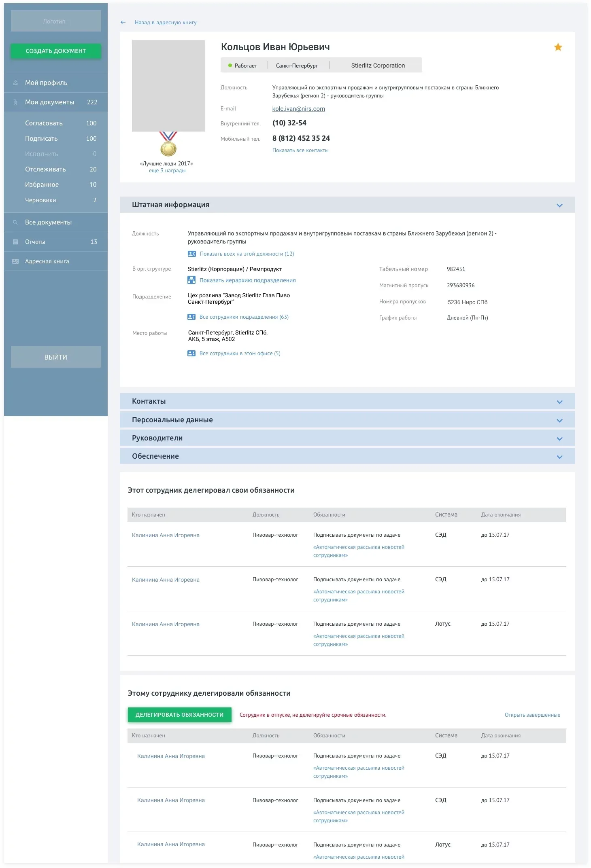Screen dimensions: 591x868
Task: Click people icon beside Показать всех на этой должности
Action: 192,254
